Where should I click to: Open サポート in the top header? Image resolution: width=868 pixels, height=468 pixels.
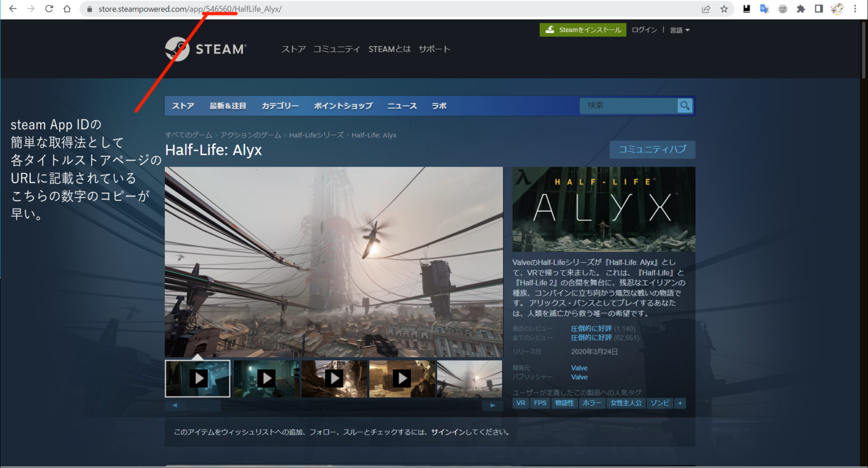pos(435,49)
